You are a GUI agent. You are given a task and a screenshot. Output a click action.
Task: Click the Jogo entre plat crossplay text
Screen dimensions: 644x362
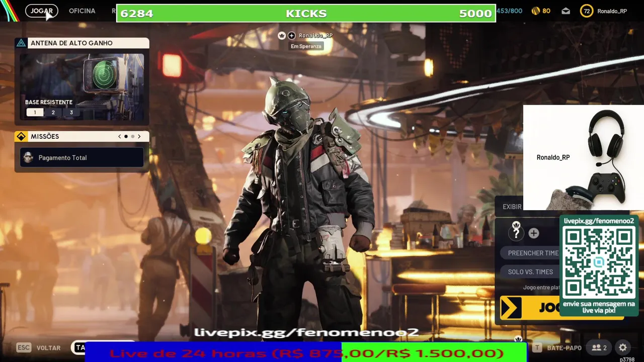tap(541, 288)
